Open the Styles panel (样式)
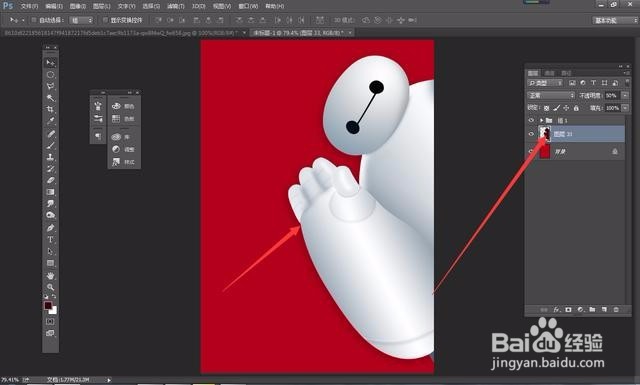 [124, 162]
